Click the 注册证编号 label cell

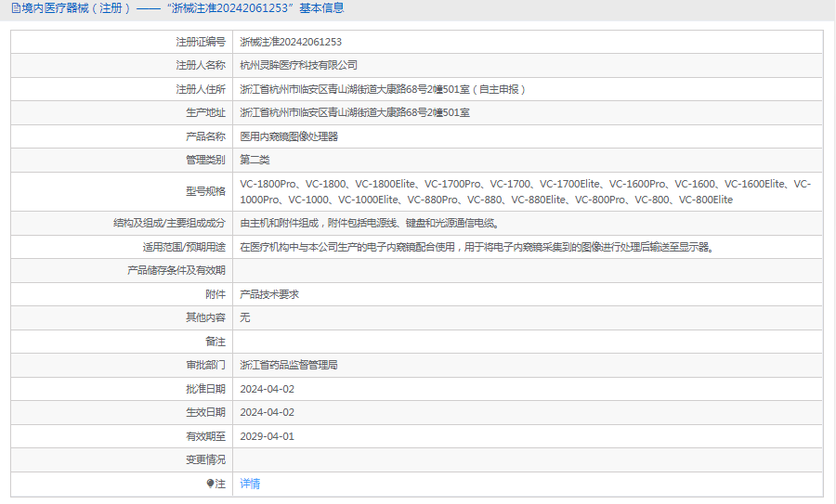pyautogui.click(x=122, y=42)
